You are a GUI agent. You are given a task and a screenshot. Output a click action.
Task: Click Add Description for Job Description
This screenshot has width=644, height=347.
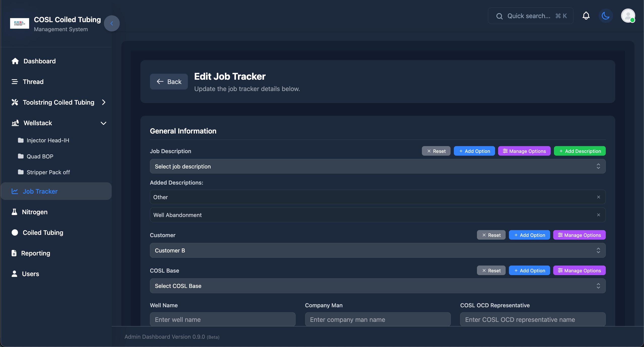579,151
